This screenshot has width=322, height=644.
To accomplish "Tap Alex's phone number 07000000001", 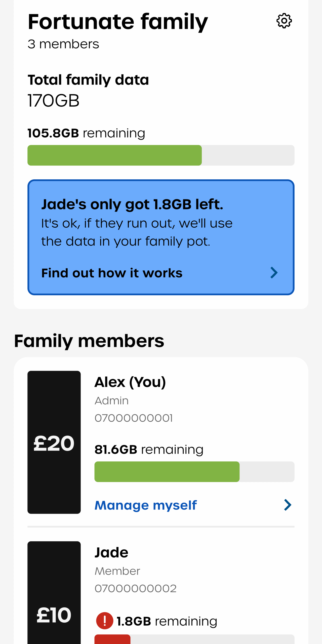I will (134, 418).
